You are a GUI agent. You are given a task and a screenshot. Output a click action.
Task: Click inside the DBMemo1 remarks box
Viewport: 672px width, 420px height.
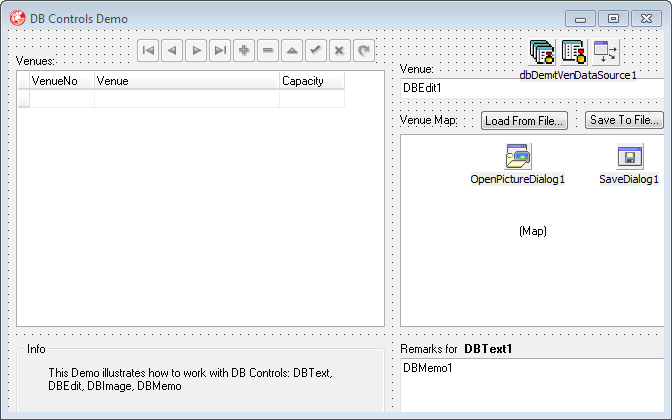530,385
